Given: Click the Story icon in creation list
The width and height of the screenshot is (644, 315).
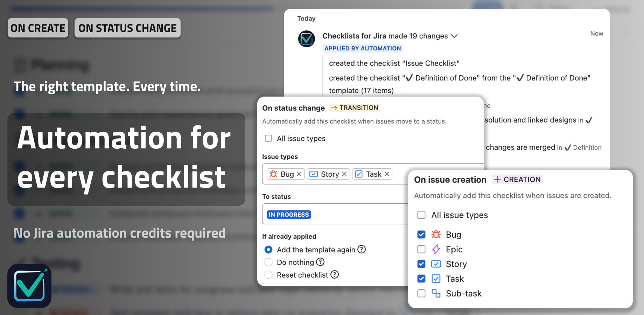Looking at the screenshot, I should click(x=436, y=264).
